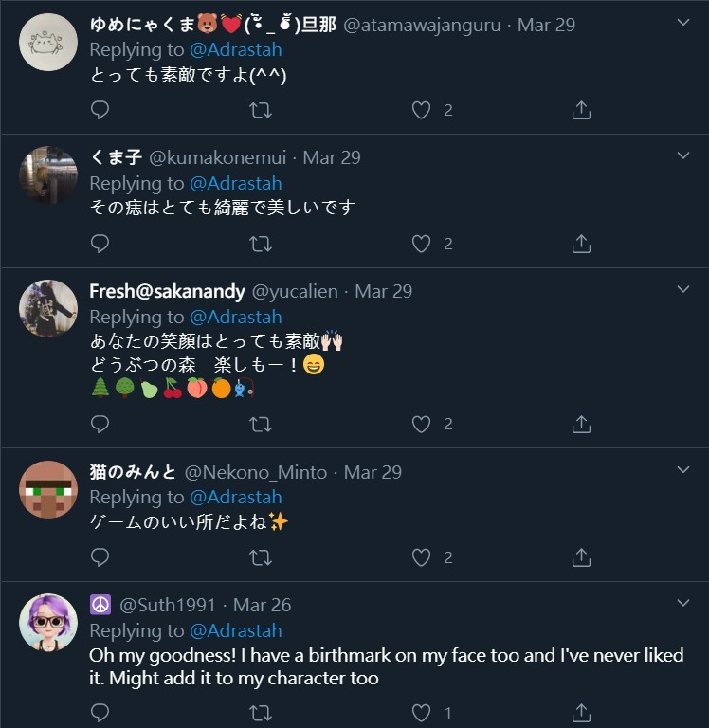Open @Adrastah link in Suth1991's reply
709x728 pixels.
pos(236,630)
